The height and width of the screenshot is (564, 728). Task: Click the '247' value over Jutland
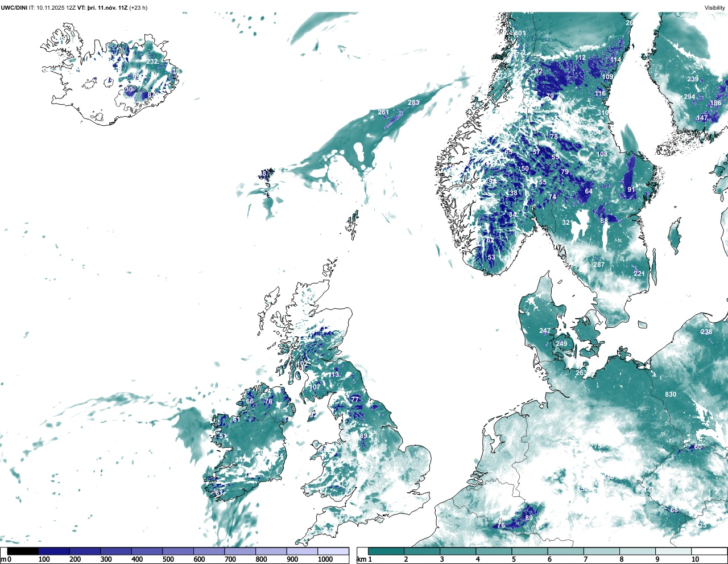(x=545, y=331)
